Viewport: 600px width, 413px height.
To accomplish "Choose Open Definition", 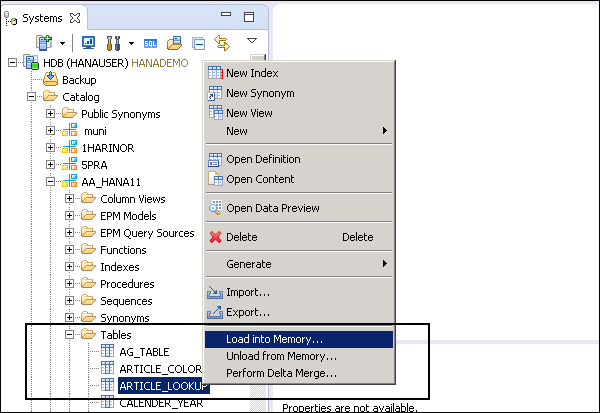I will coord(299,159).
